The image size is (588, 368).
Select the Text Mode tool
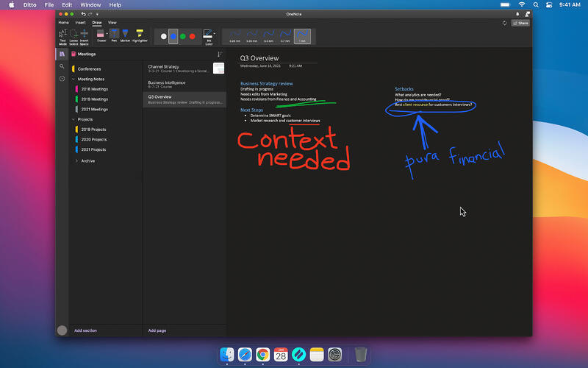coord(62,38)
